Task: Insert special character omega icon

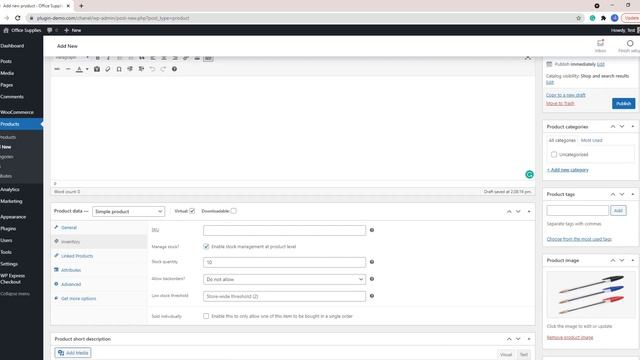Action: (x=119, y=69)
